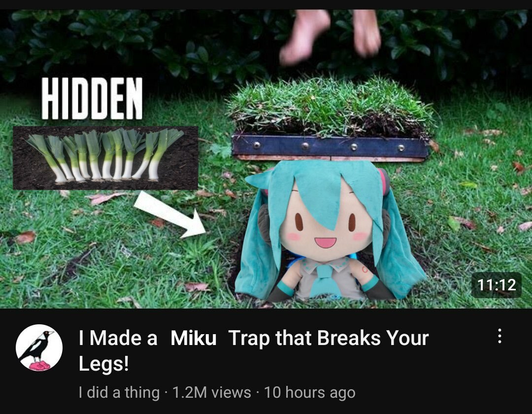The height and width of the screenshot is (414, 532).
Task: Click the leeks inset picture
Action: [105, 158]
